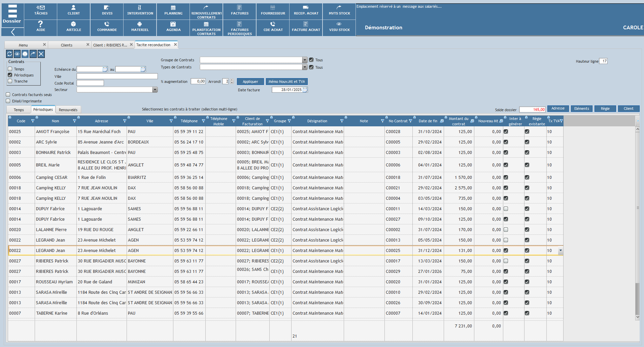
Task: Uncheck Tous for Types de Contrats
Action: [311, 67]
